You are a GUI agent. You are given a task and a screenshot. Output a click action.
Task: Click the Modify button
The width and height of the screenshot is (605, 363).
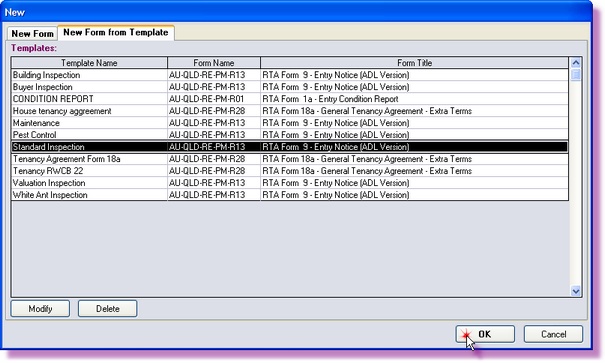(x=40, y=309)
